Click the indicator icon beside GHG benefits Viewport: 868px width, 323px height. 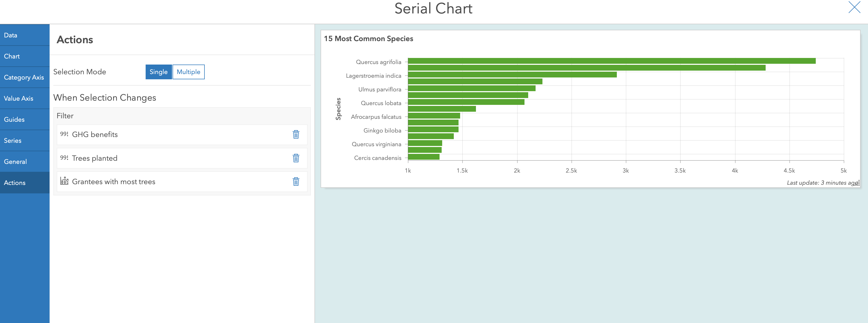click(64, 134)
